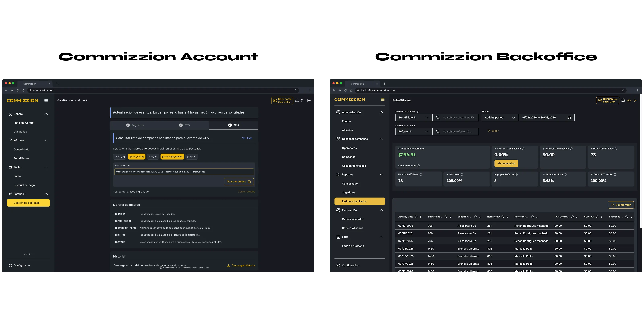Toggle dark mode moon icon in Account window

click(303, 100)
